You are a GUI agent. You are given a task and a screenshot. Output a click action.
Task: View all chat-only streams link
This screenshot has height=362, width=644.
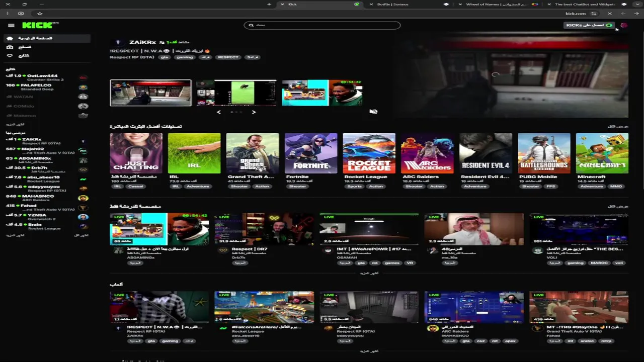(x=618, y=207)
